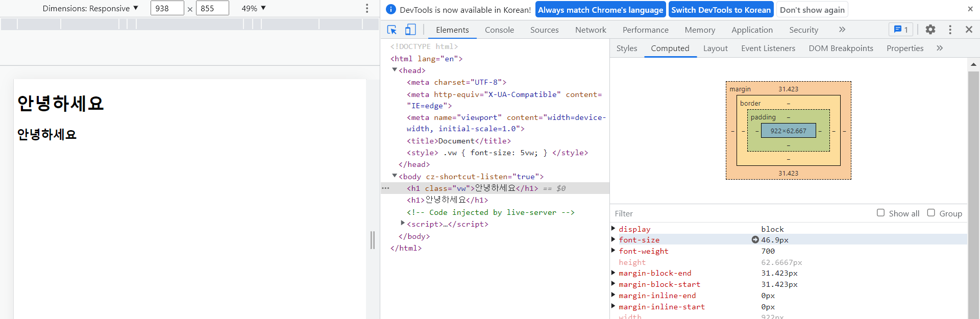980x319 pixels.
Task: Click Don't show again button
Action: 812,10
